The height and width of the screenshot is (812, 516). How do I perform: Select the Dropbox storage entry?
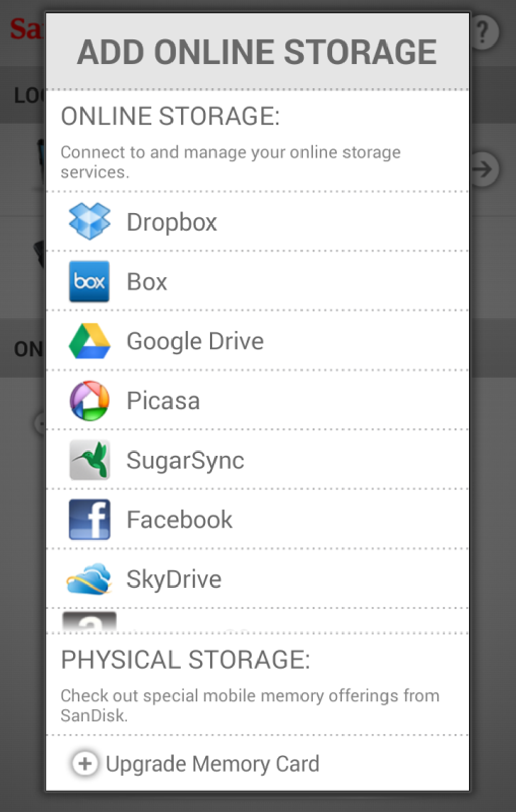click(257, 221)
